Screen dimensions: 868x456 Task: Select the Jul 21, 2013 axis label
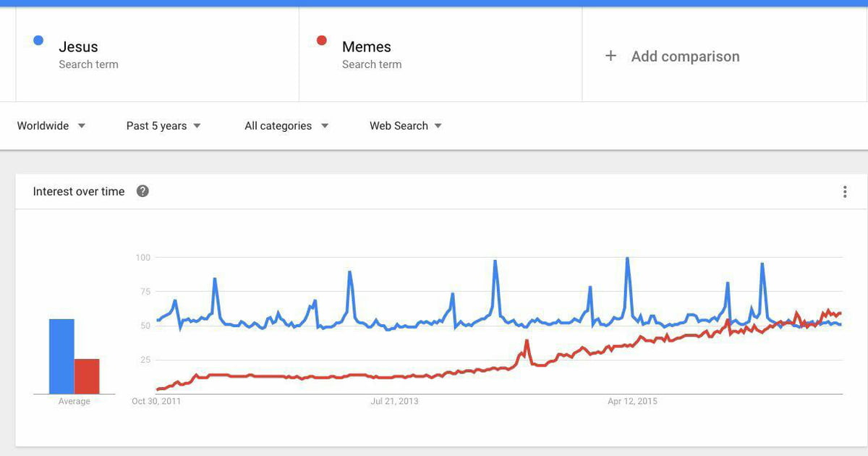pos(394,401)
